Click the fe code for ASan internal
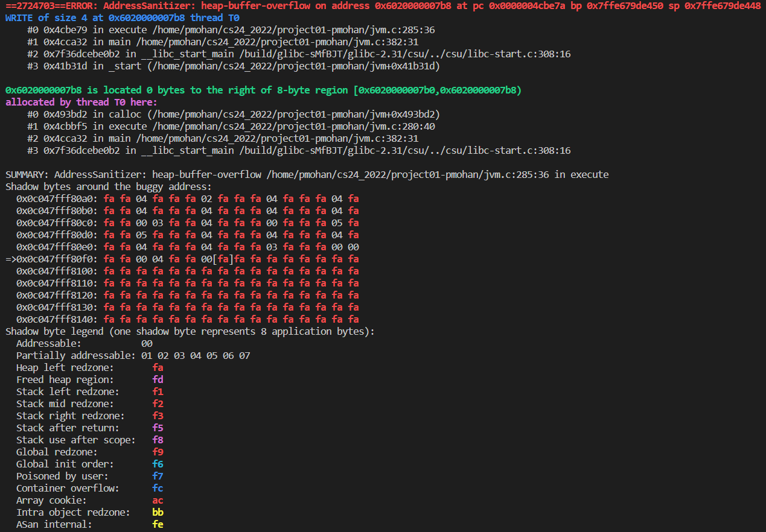 (x=158, y=525)
